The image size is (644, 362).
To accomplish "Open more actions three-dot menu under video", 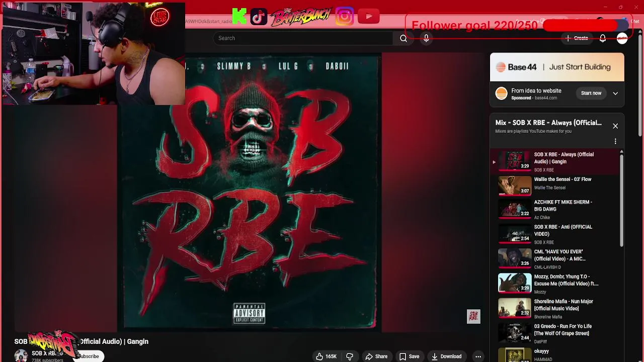I will coord(478,356).
